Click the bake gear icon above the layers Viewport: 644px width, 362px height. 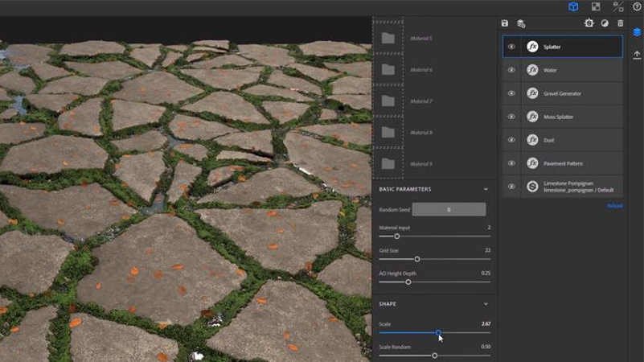point(589,23)
